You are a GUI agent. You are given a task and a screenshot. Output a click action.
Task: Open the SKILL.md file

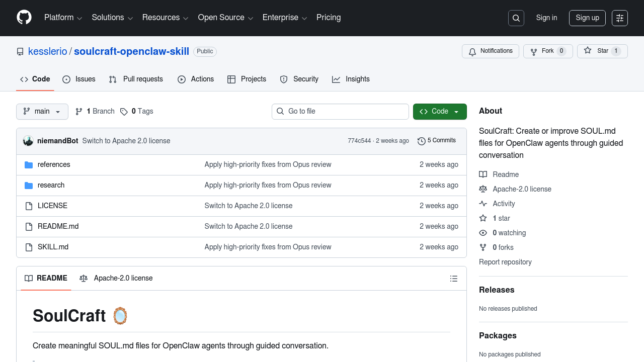(53, 247)
